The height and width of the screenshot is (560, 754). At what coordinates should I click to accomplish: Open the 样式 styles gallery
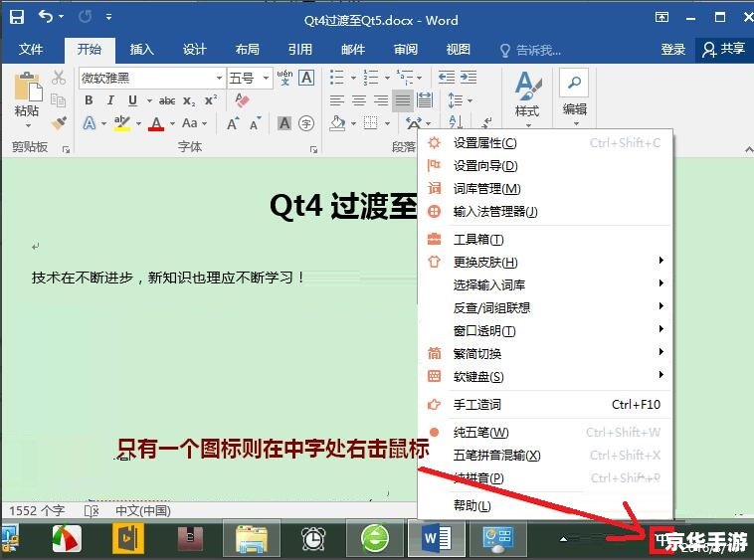(527, 99)
